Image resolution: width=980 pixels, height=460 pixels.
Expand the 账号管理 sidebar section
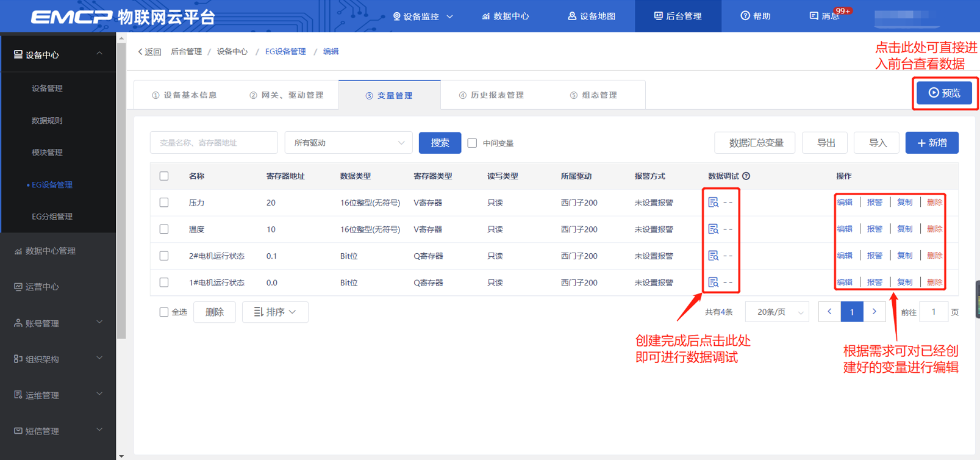pos(99,323)
